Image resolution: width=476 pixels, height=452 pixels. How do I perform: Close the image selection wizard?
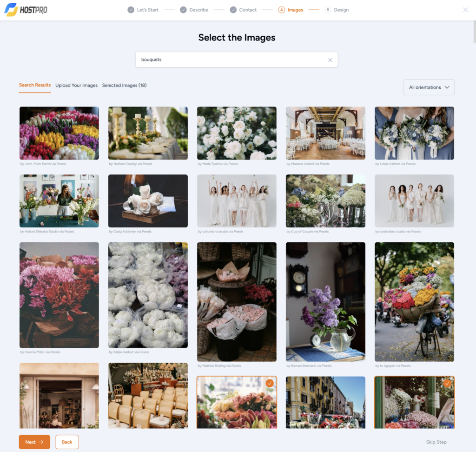(x=465, y=10)
